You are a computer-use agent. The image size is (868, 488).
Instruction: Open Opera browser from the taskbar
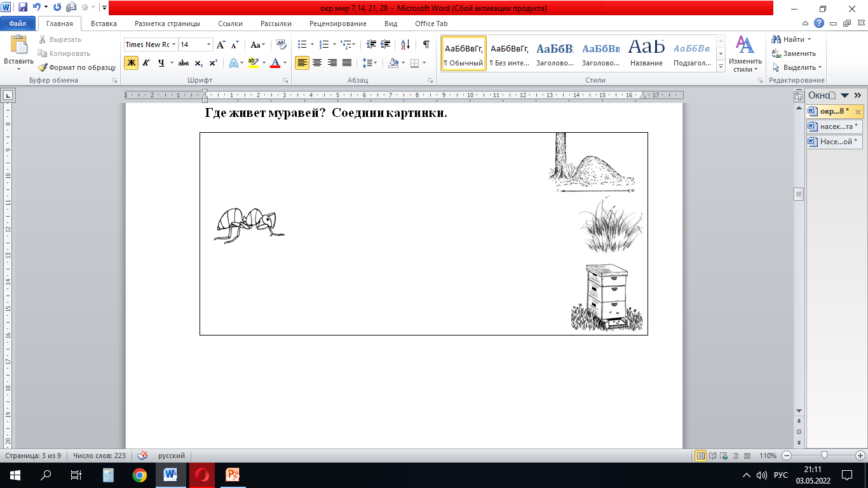click(202, 475)
